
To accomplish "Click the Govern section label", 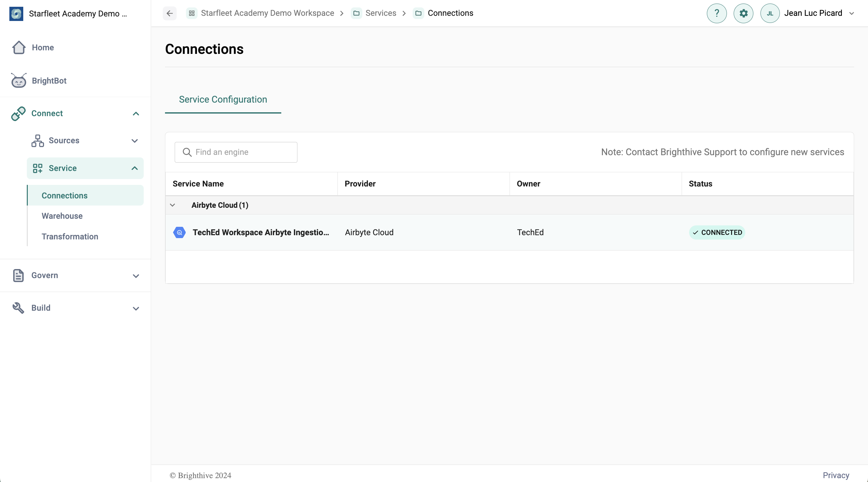I will tap(45, 275).
